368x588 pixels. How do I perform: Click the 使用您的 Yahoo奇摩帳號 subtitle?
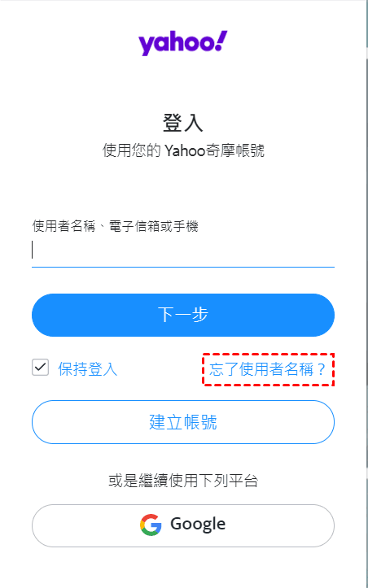(x=183, y=150)
